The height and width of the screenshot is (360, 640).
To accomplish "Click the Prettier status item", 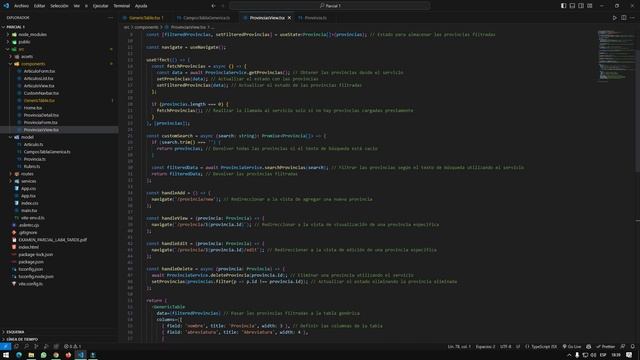I will pyautogui.click(x=606, y=347).
